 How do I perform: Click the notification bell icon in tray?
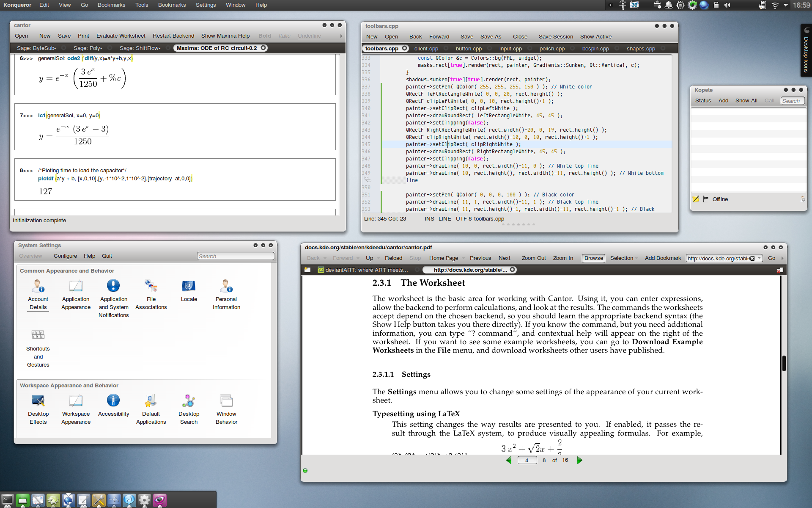pyautogui.click(x=669, y=5)
